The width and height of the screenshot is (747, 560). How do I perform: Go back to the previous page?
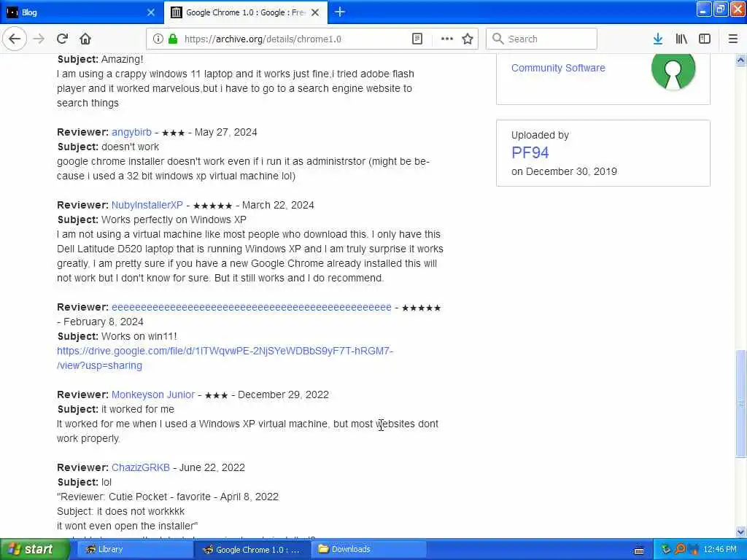pos(15,39)
